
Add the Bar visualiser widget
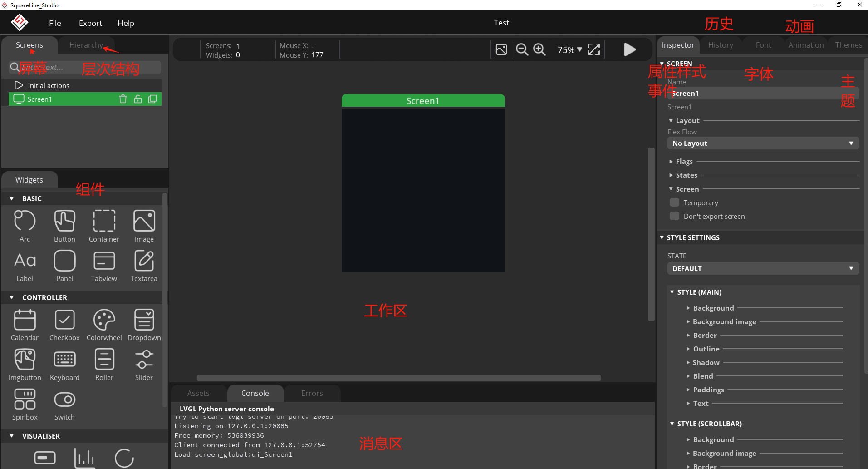[45, 458]
